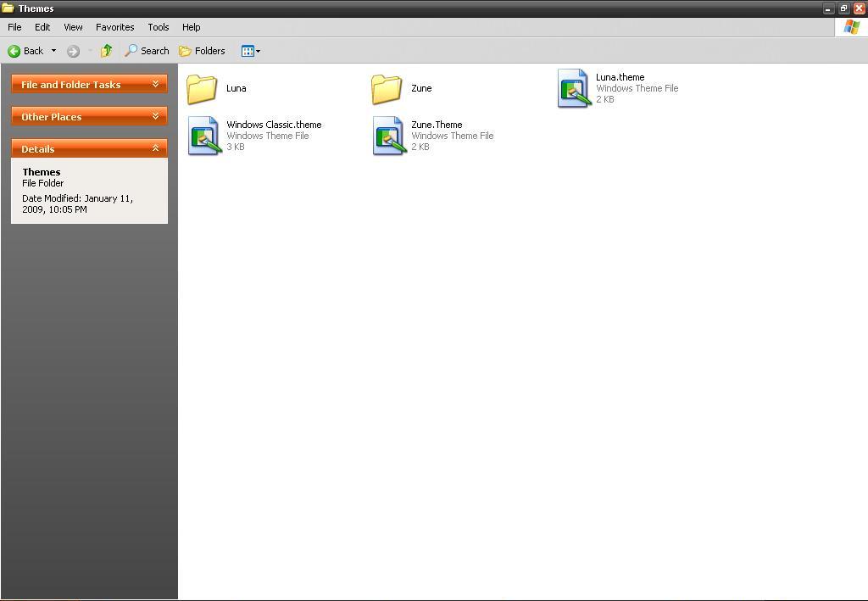Click the Forward arrow icon
This screenshot has width=868, height=601.
[x=73, y=51]
